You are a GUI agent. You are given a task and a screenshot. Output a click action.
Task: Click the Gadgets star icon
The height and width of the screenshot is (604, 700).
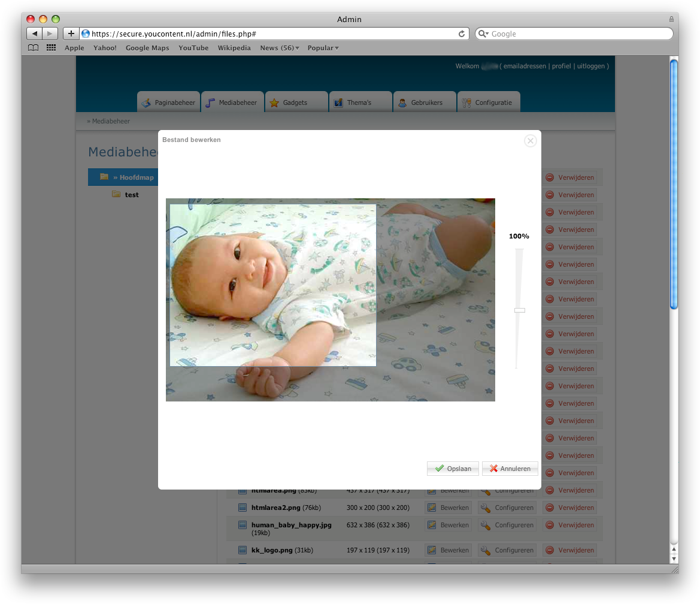[x=274, y=103]
